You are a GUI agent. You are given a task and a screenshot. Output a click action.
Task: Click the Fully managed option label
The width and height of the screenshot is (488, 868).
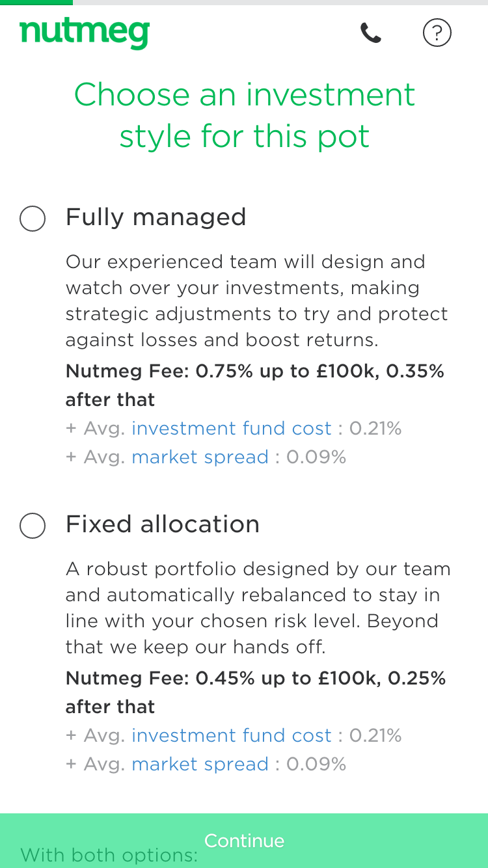[156, 217]
